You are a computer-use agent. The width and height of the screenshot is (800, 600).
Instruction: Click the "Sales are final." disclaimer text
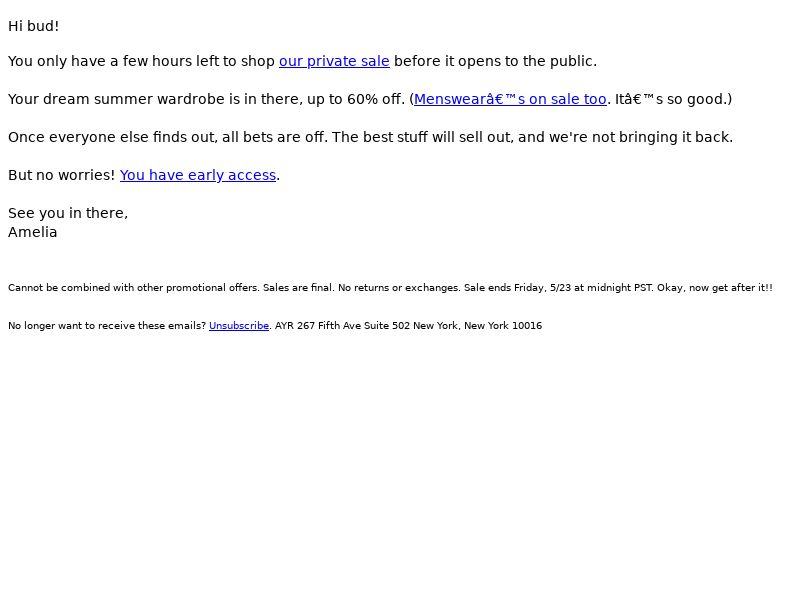[298, 288]
